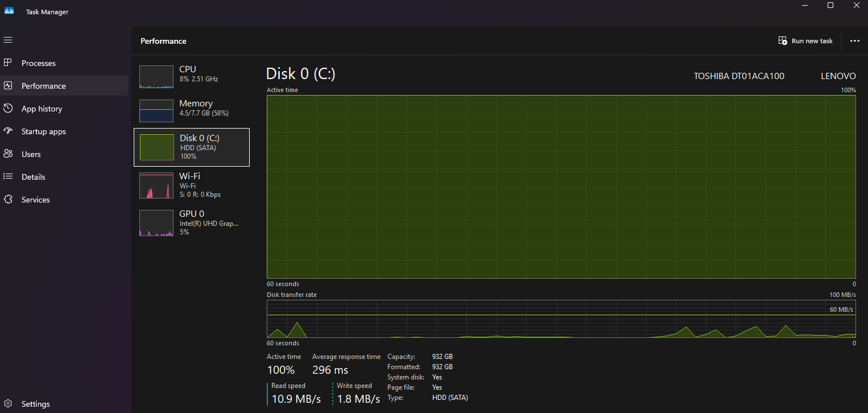868x413 pixels.
Task: Go to Startup apps page
Action: coord(64,131)
